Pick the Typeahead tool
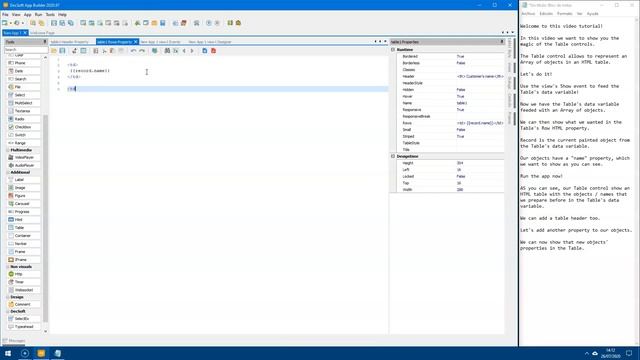Image resolution: width=640 pixels, height=360 pixels. click(24, 327)
